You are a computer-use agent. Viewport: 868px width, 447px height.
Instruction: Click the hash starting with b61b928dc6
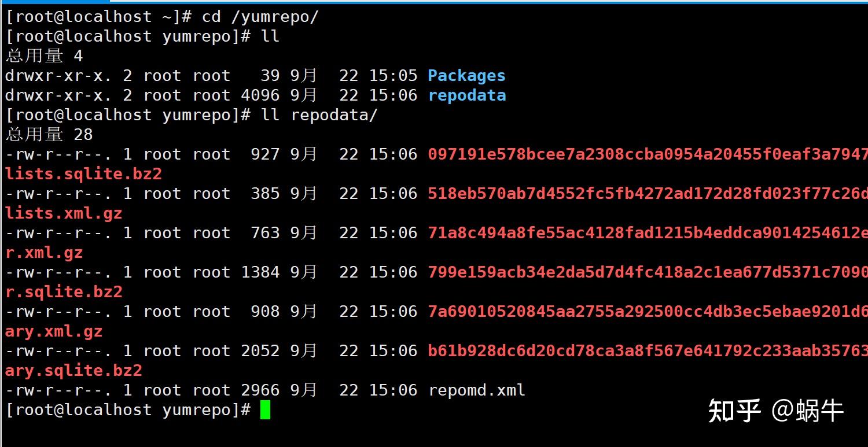pyautogui.click(x=648, y=351)
